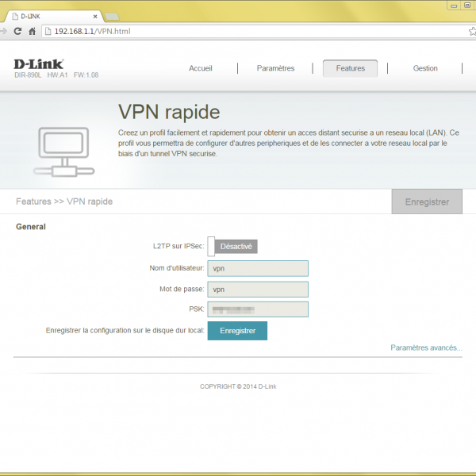Reload the page with the refresh icon
476x476 pixels.
[x=17, y=32]
